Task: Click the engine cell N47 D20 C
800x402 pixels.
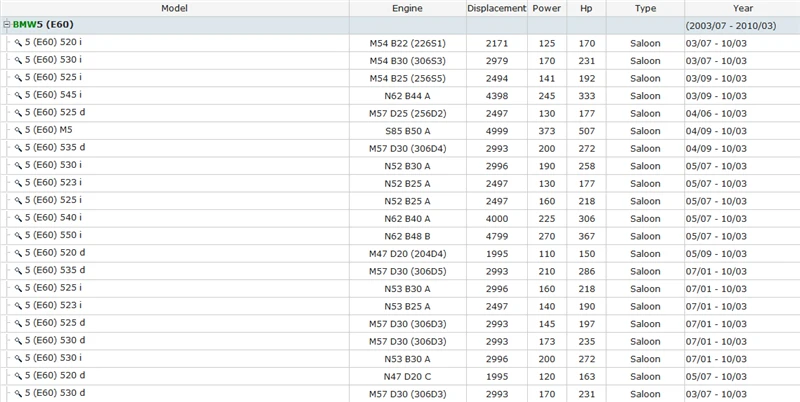Action: click(407, 376)
